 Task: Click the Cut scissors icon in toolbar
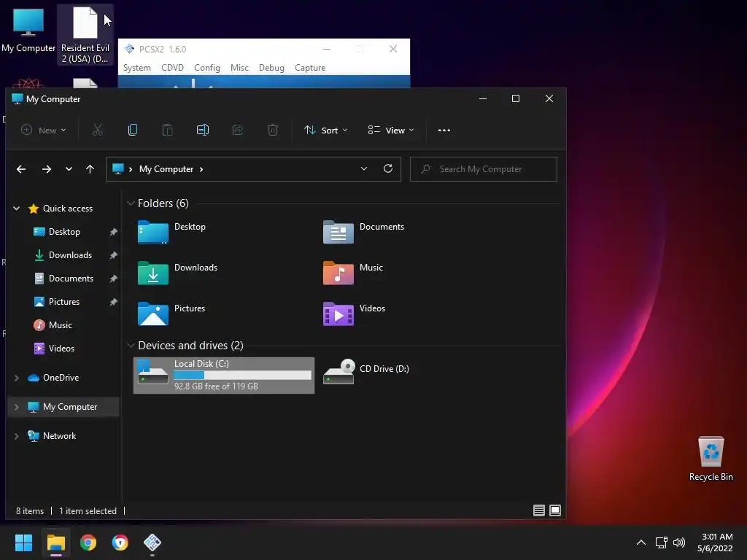coord(98,130)
